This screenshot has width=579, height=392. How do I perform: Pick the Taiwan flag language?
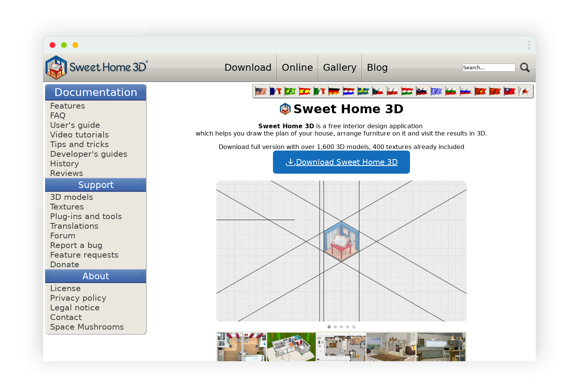point(509,91)
